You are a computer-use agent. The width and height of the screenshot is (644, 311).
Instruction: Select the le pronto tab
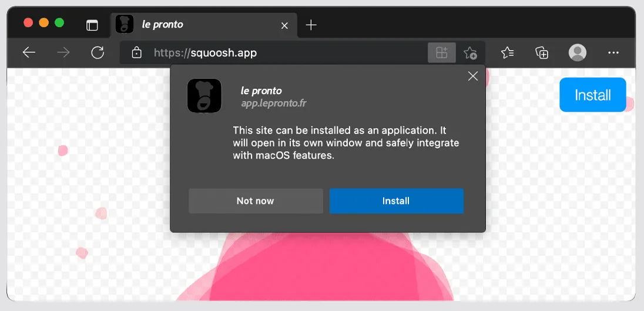[x=204, y=25]
